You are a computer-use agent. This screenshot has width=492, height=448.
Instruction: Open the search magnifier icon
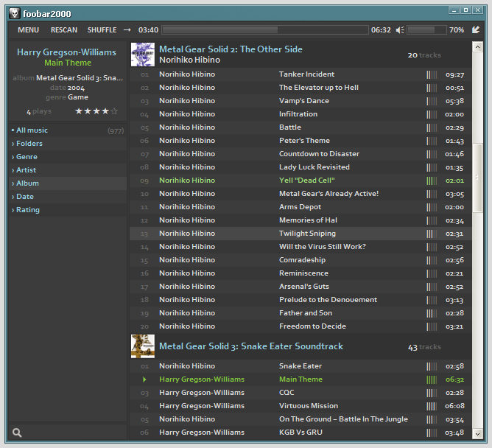[x=17, y=433]
